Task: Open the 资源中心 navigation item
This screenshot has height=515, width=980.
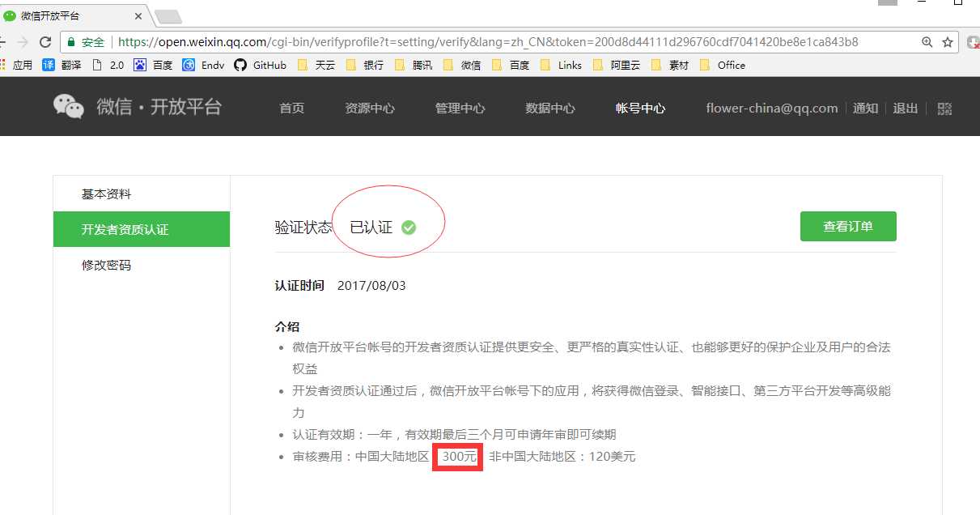Action: point(370,108)
